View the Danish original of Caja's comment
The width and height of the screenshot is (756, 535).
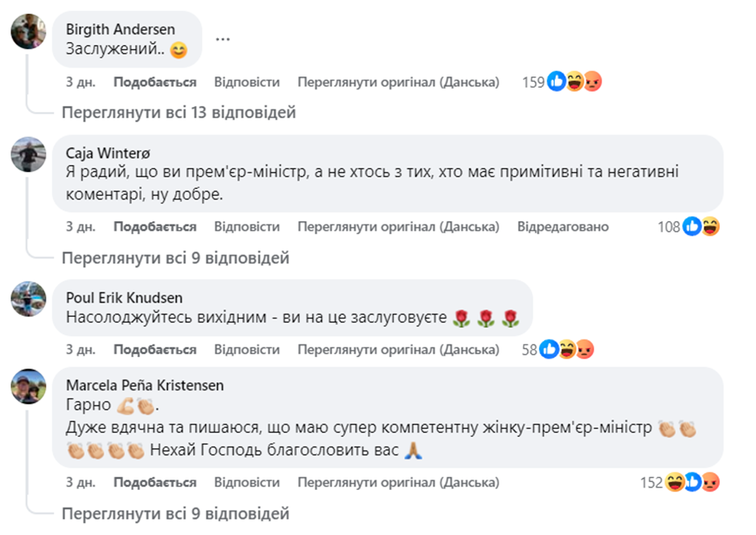click(398, 227)
